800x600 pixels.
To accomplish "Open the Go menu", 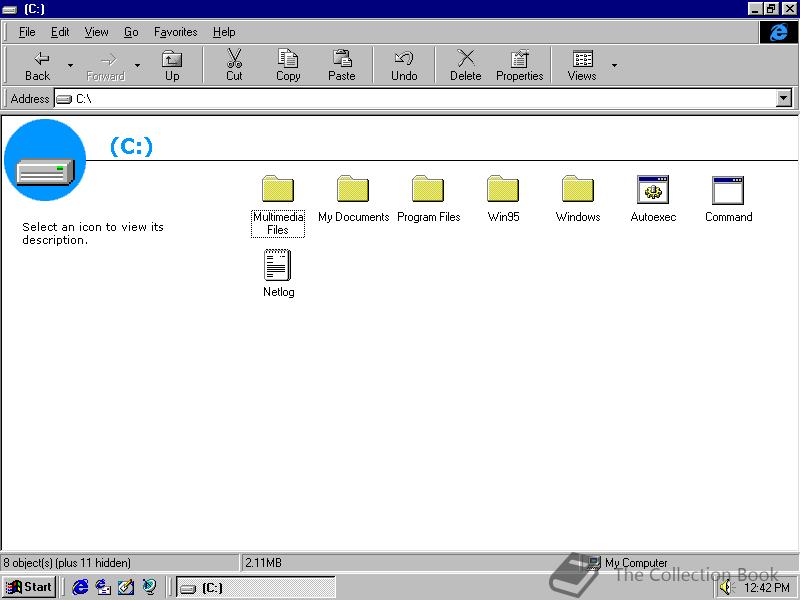I will pos(131,32).
